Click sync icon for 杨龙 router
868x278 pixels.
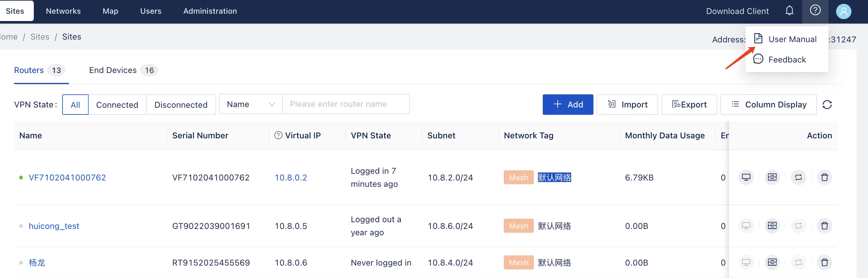pyautogui.click(x=798, y=262)
